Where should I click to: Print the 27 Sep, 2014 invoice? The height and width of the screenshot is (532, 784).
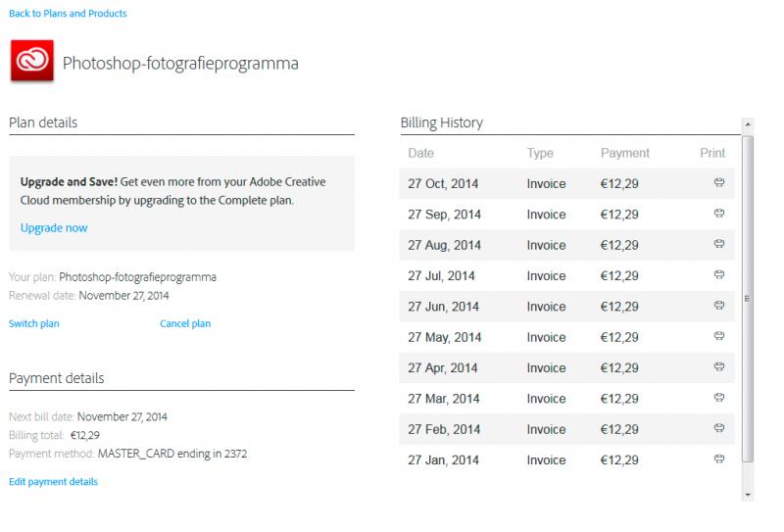click(x=719, y=214)
